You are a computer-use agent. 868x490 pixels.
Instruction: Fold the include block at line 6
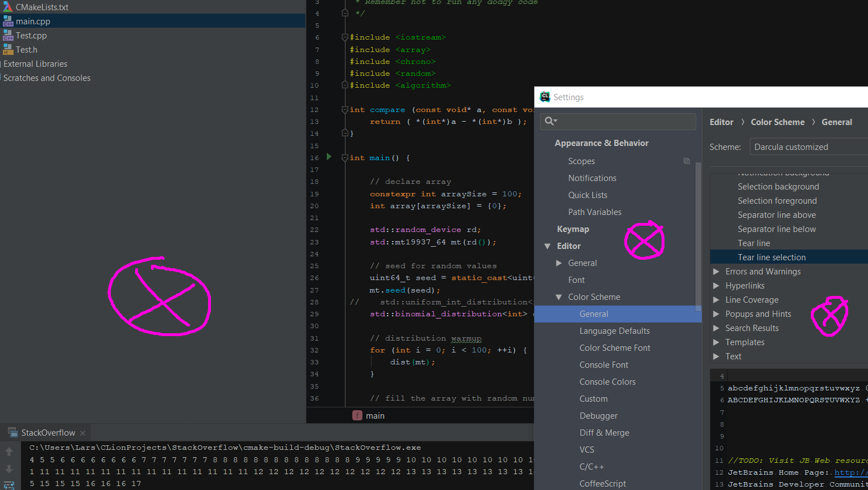click(345, 37)
